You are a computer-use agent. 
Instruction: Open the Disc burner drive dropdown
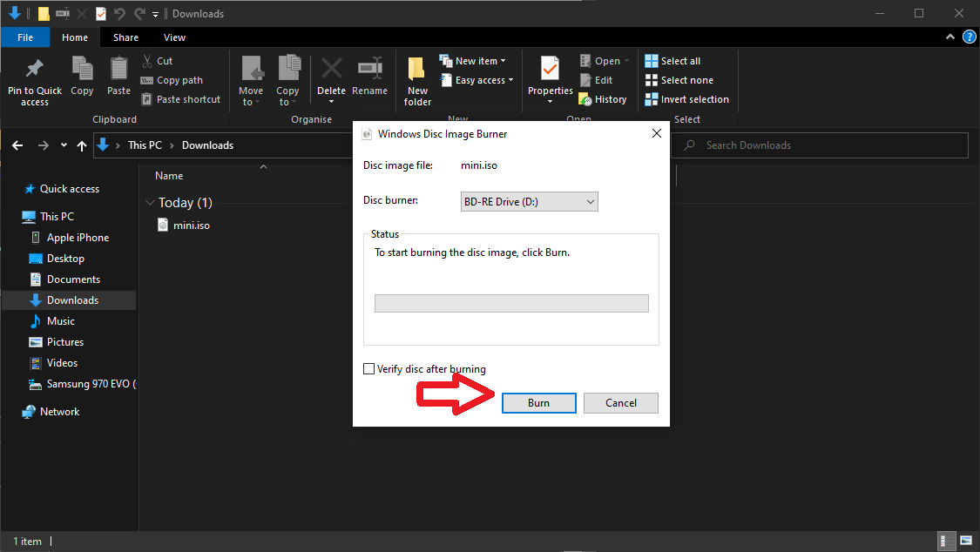529,202
